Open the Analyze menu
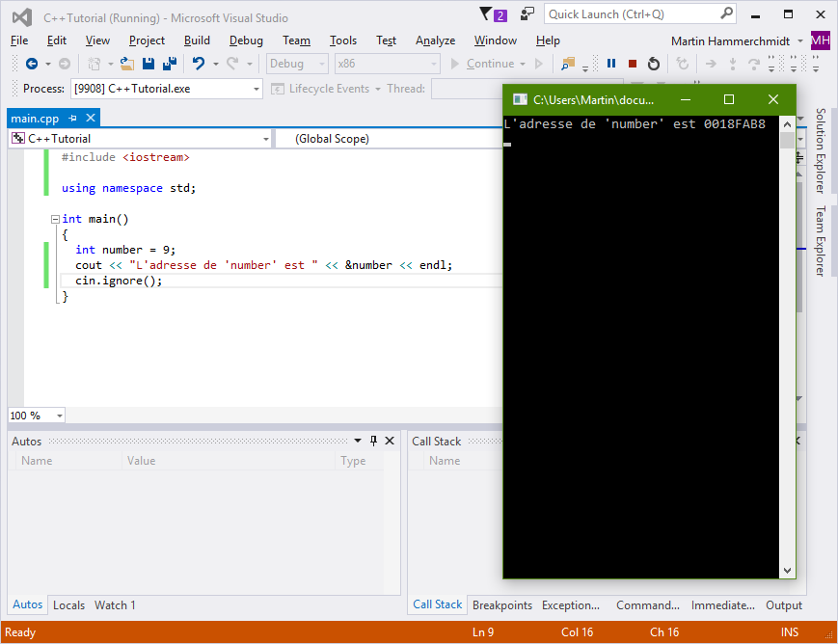The height and width of the screenshot is (644, 838). 436,40
